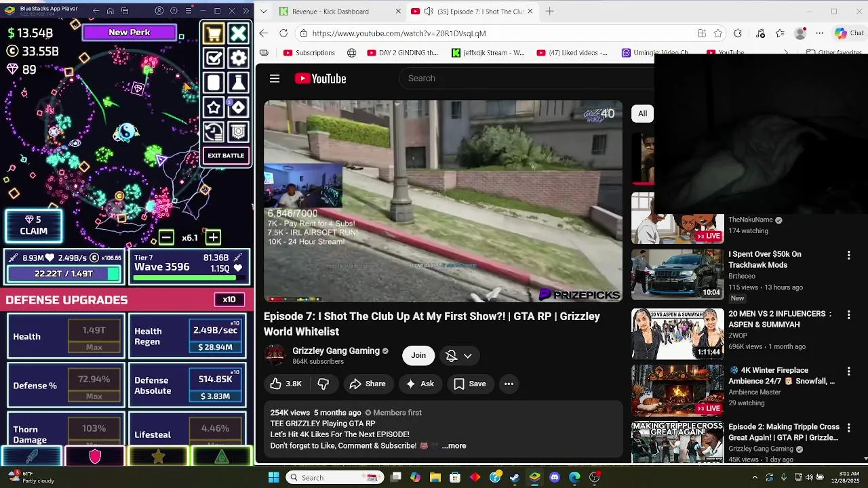
Task: Open the star icon in game menu
Action: pyautogui.click(x=214, y=107)
